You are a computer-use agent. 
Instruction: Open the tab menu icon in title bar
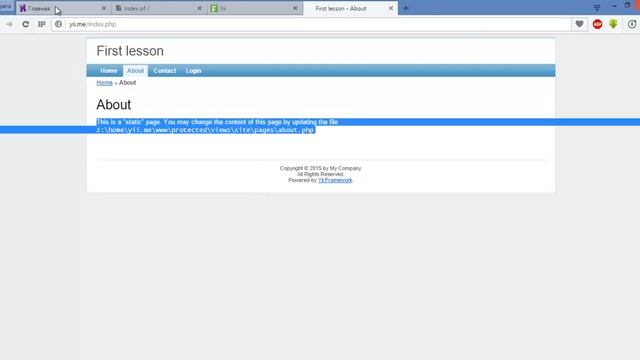[x=597, y=8]
